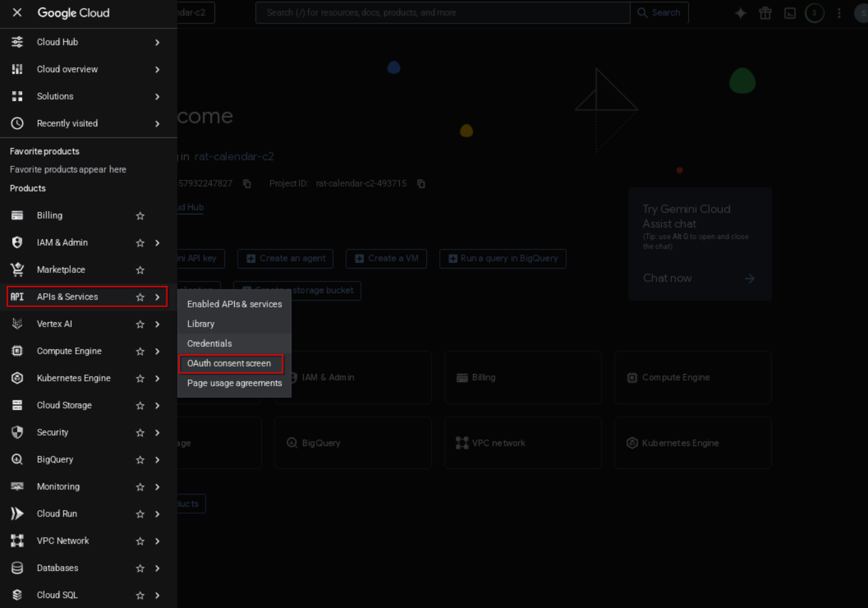This screenshot has height=608, width=868.
Task: Click the Cloud SQL icon
Action: (x=17, y=595)
